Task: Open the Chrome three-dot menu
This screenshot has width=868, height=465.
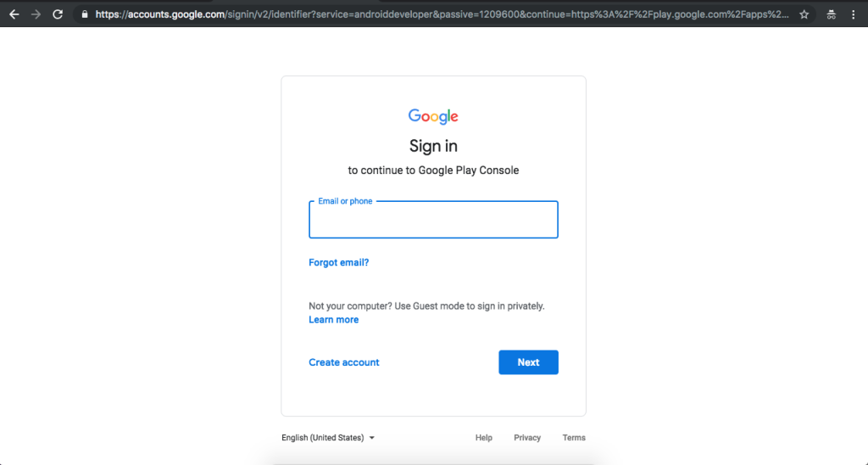Action: pyautogui.click(x=853, y=14)
